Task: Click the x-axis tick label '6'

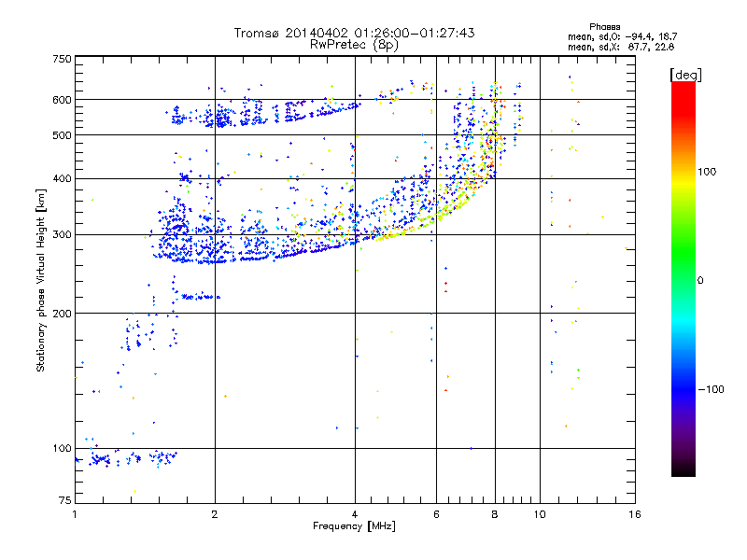Action: pos(436,514)
